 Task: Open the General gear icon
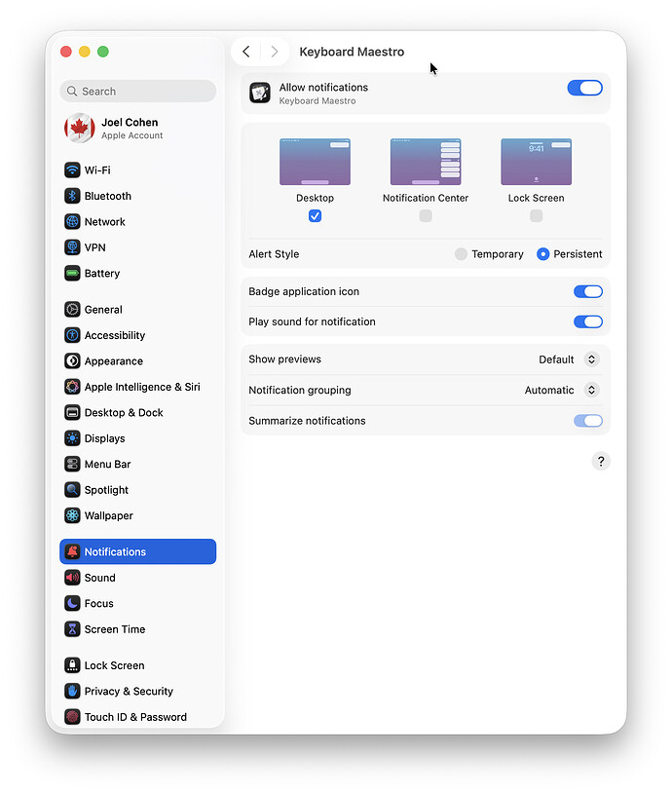[x=72, y=309]
